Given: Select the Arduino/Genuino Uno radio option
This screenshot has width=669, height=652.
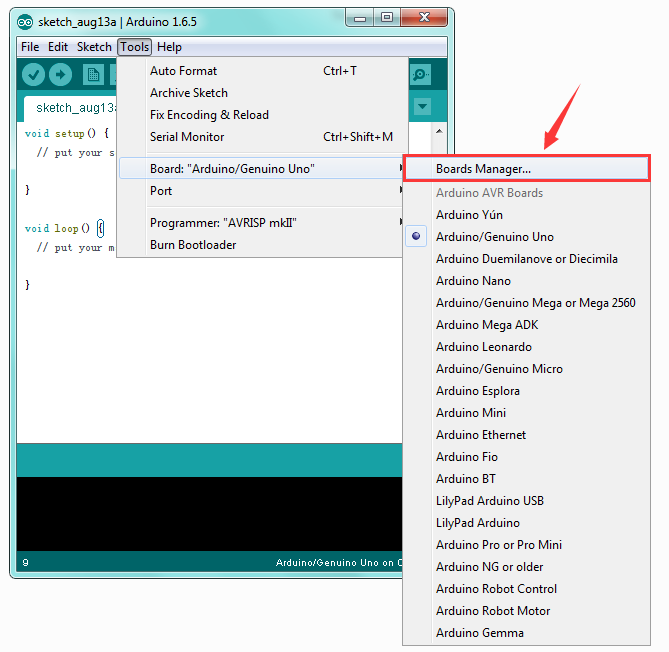Looking at the screenshot, I should pos(416,236).
